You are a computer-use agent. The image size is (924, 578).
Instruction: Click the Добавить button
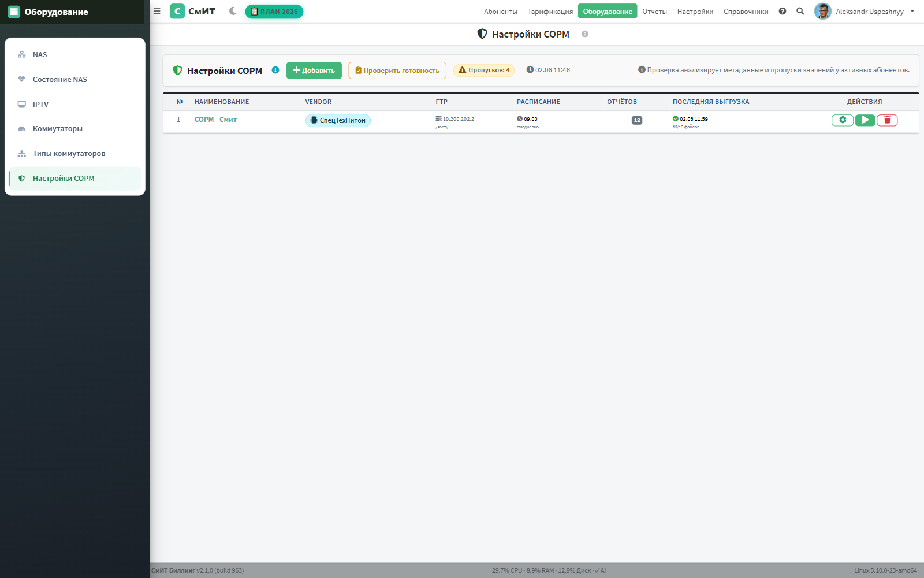click(314, 71)
